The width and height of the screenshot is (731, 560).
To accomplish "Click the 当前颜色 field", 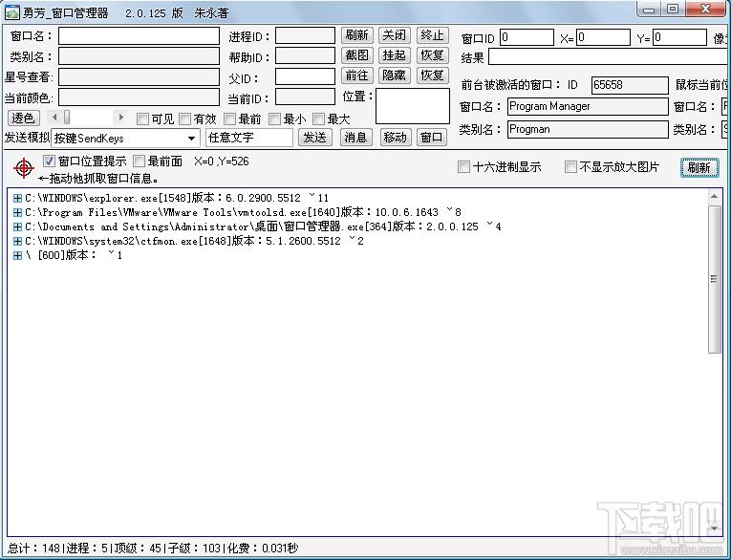I will coord(139,97).
